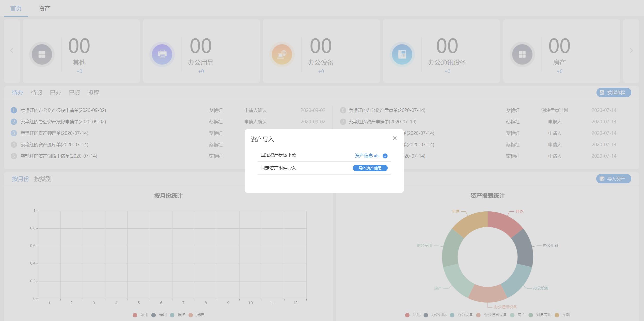Image resolution: width=644 pixels, height=321 pixels.
Task: Click the 导入资产信息 button
Action: pyautogui.click(x=370, y=168)
